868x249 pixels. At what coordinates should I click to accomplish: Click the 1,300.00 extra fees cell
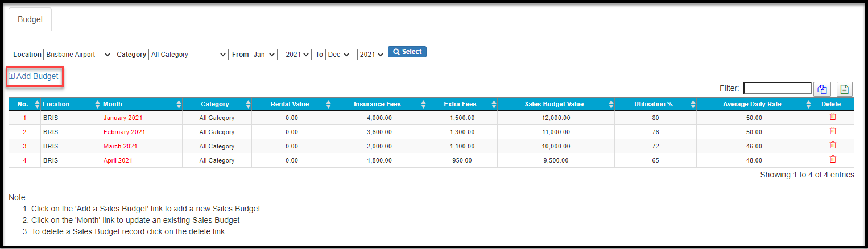click(462, 132)
